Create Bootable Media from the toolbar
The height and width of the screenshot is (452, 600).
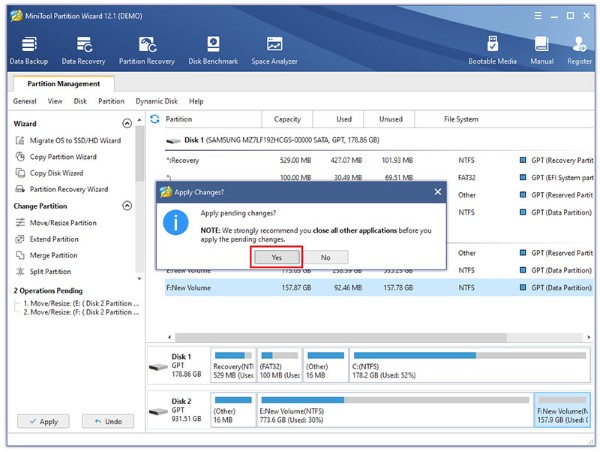pyautogui.click(x=493, y=50)
